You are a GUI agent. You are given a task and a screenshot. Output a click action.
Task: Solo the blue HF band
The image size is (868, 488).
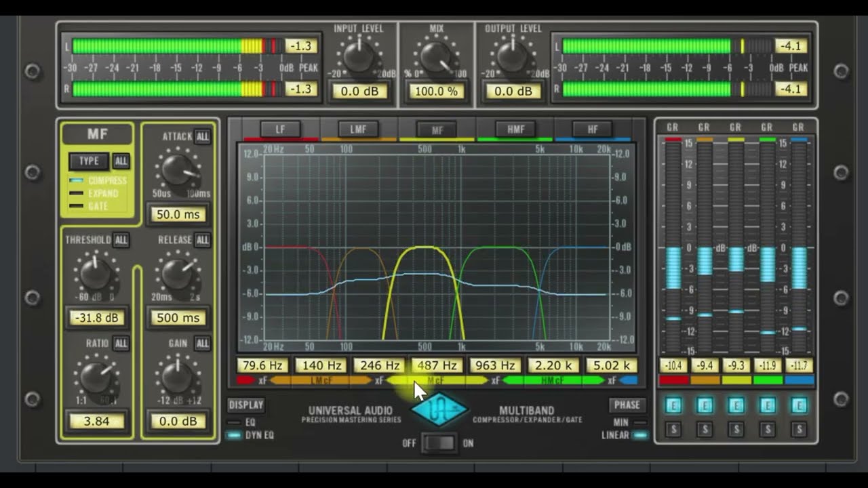[799, 429]
